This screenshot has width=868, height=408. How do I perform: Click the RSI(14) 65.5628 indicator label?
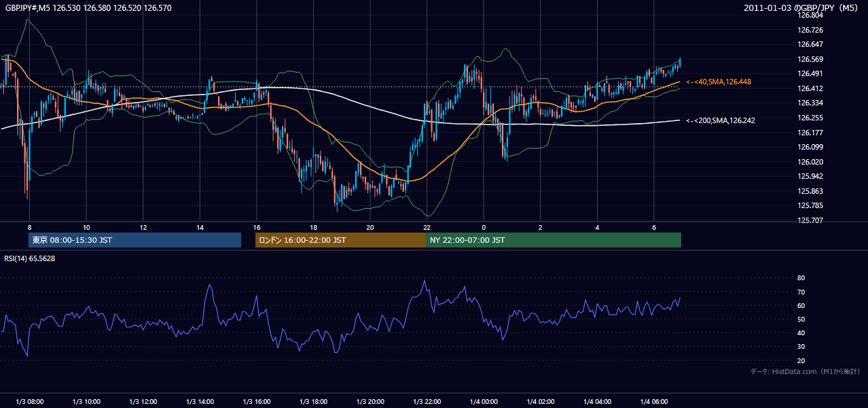[30, 258]
